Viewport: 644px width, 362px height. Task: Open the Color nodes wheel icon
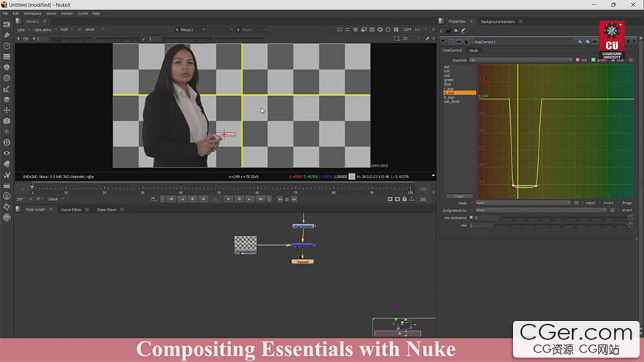pos(7,67)
